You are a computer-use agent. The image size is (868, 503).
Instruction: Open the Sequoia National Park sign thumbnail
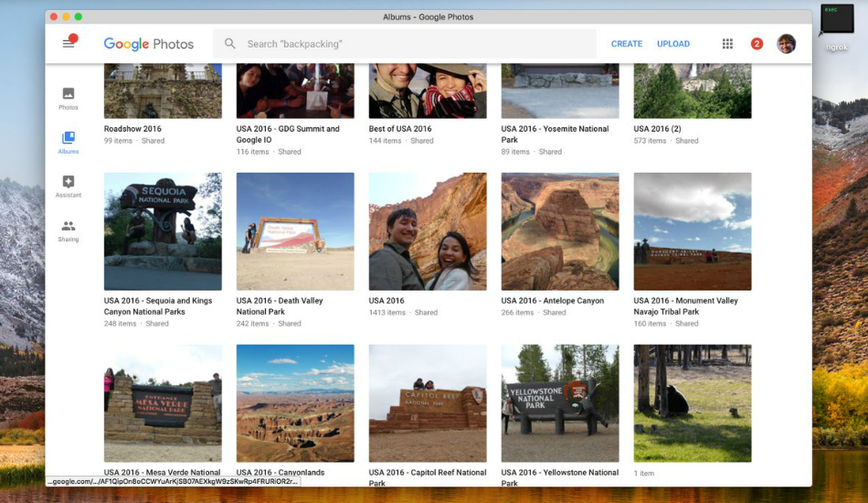click(163, 231)
